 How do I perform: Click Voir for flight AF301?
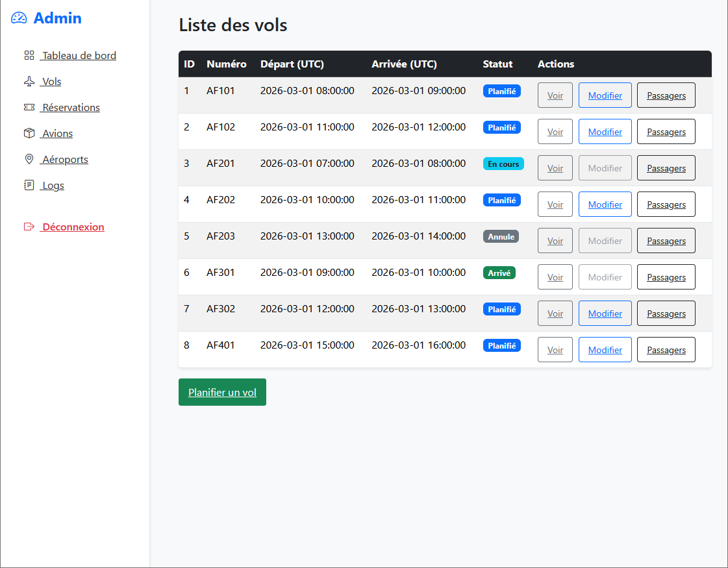tap(555, 277)
